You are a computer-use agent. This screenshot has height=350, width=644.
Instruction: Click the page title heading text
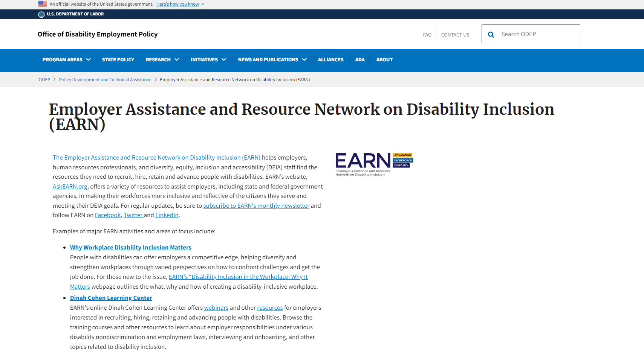tap(301, 117)
